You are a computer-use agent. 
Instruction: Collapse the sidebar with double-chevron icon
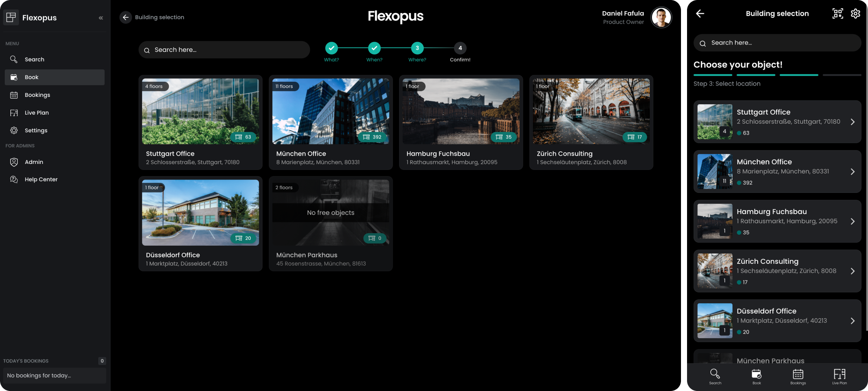101,18
